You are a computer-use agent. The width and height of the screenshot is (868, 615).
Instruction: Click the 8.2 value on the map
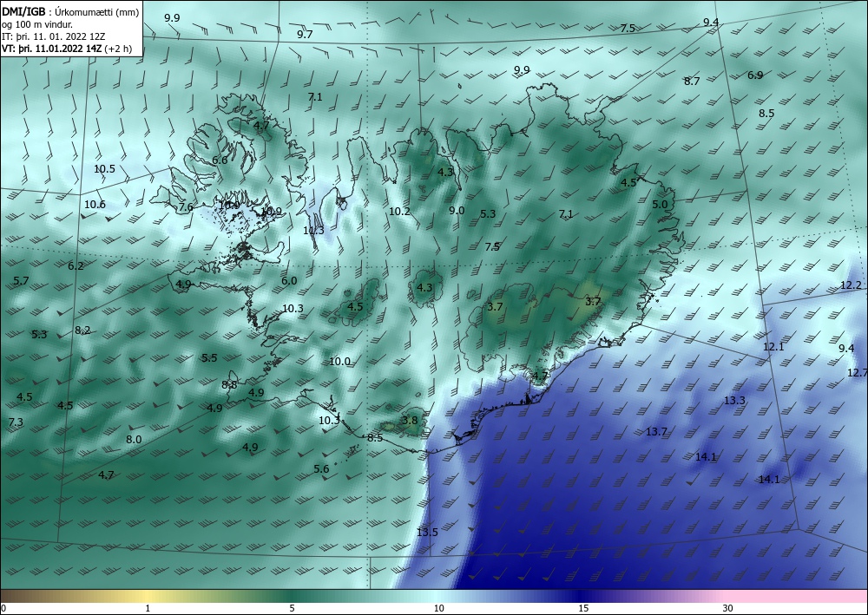(x=82, y=330)
